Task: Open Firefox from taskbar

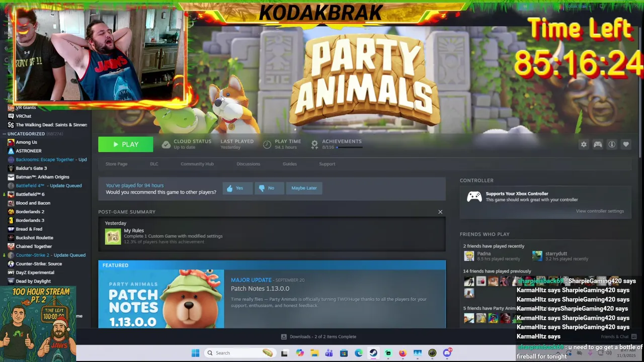Action: pyautogui.click(x=403, y=353)
